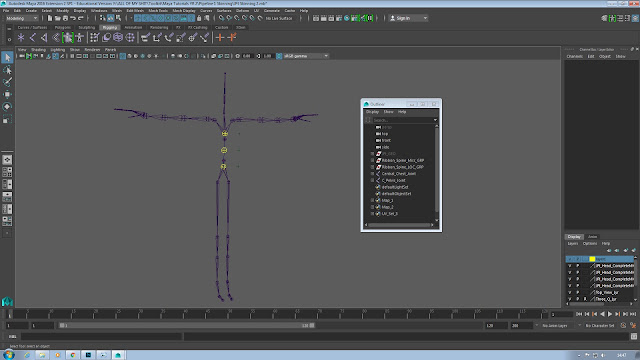Viewport: 640px width, 360px height.
Task: Open the Windows menu in menu bar
Action: tap(99, 11)
